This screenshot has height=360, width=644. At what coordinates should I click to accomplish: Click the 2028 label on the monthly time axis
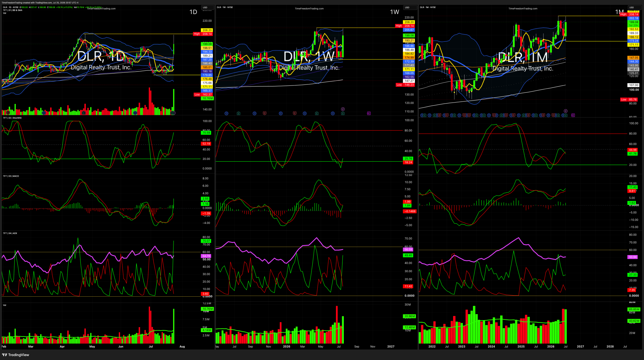pyautogui.click(x=610, y=347)
